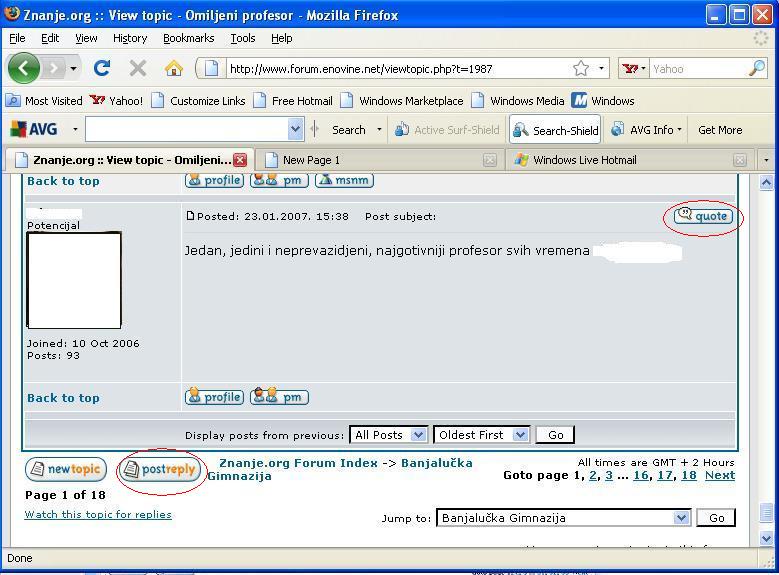Open the Oldest First dropdown
The image size is (779, 575).
pyautogui.click(x=481, y=435)
